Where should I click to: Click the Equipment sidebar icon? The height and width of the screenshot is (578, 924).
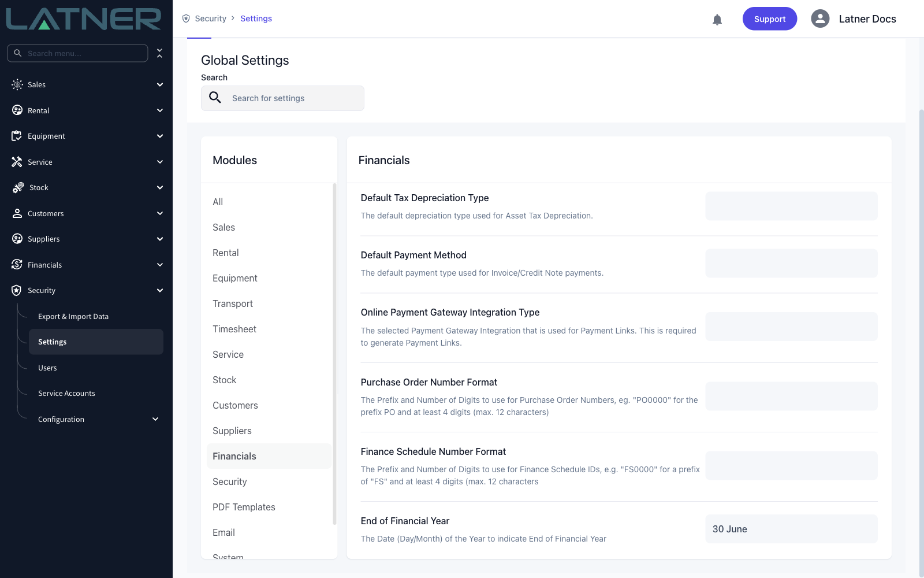17,136
